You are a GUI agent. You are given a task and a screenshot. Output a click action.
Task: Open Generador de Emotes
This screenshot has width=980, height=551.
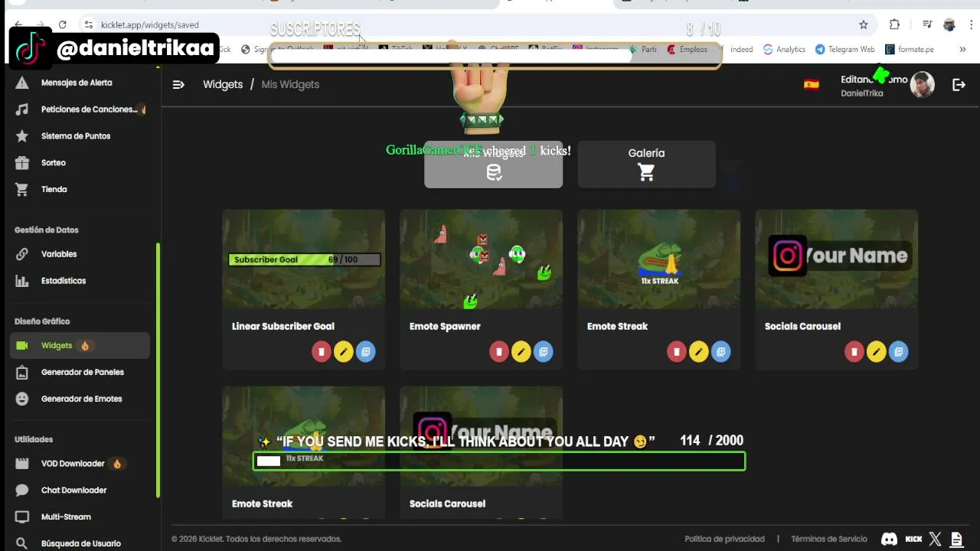point(80,399)
